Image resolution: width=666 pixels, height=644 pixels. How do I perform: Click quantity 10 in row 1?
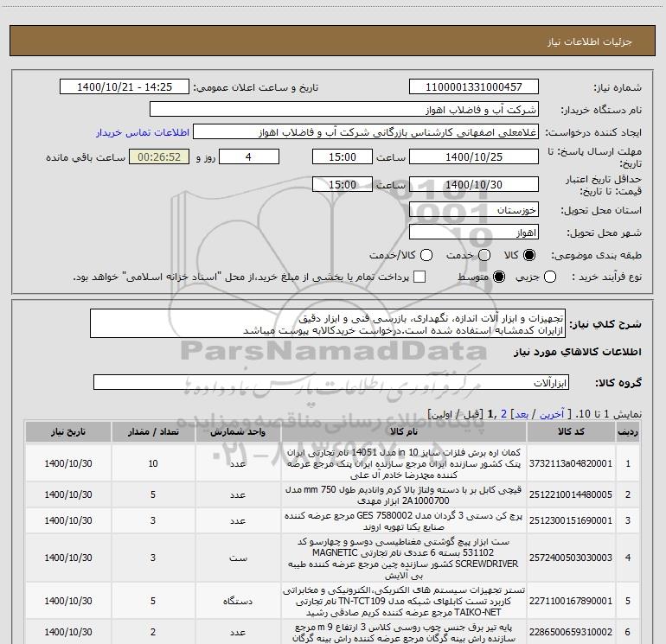pos(153,463)
